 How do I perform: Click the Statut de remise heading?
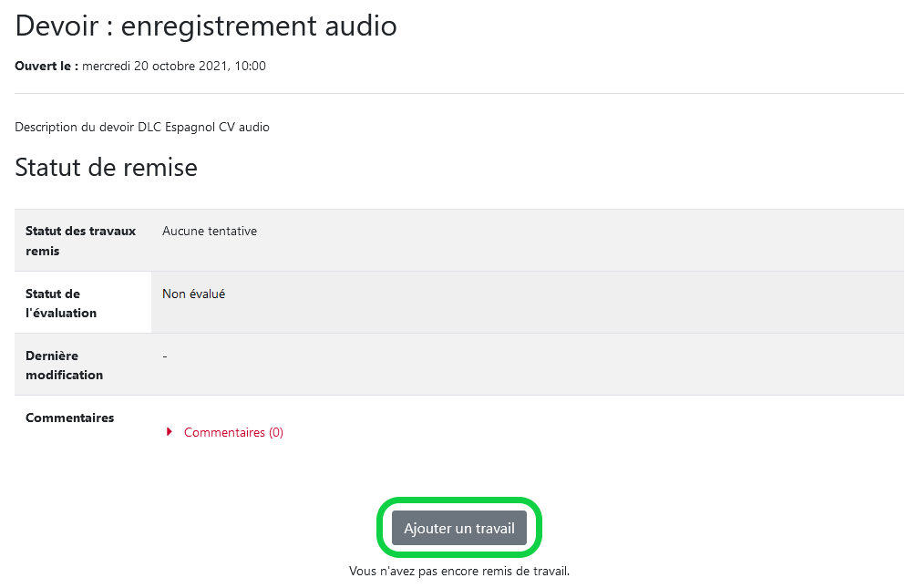(x=107, y=167)
